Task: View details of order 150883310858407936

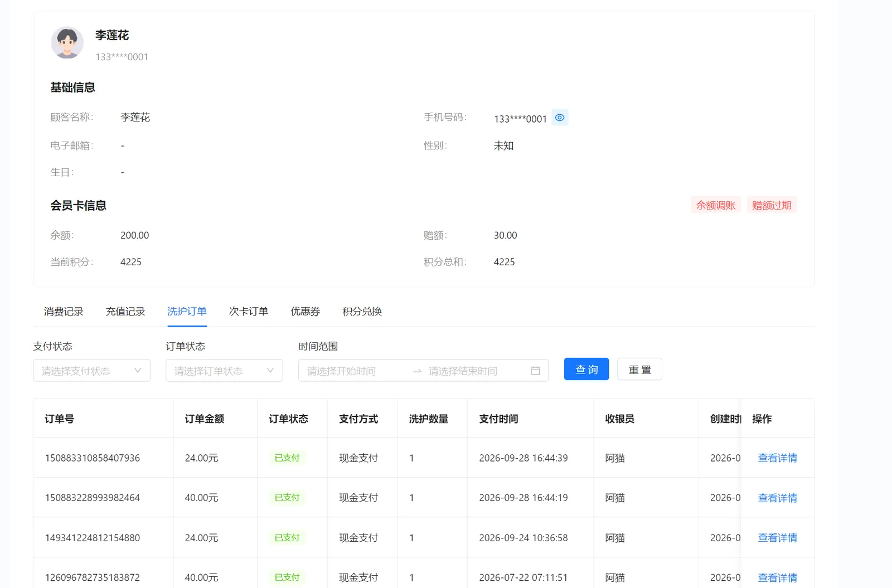Action: (x=777, y=458)
